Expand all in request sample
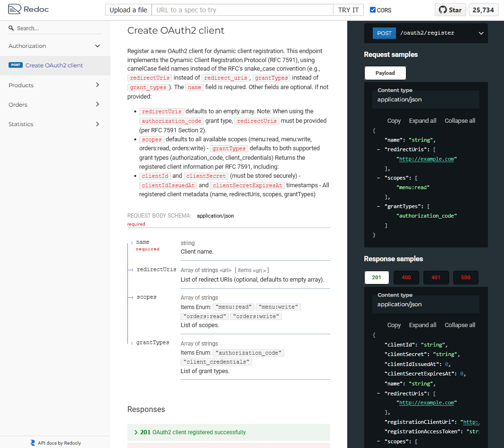The width and height of the screenshot is (504, 448). point(423,121)
